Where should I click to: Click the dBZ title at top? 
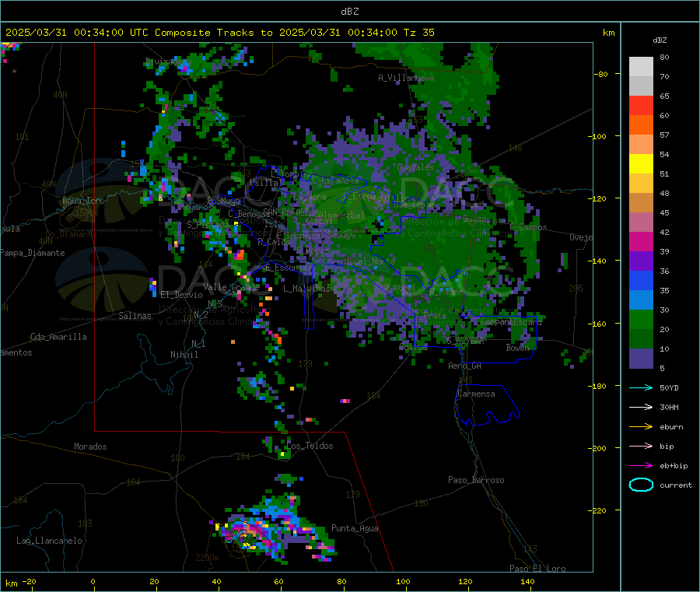coord(349,12)
